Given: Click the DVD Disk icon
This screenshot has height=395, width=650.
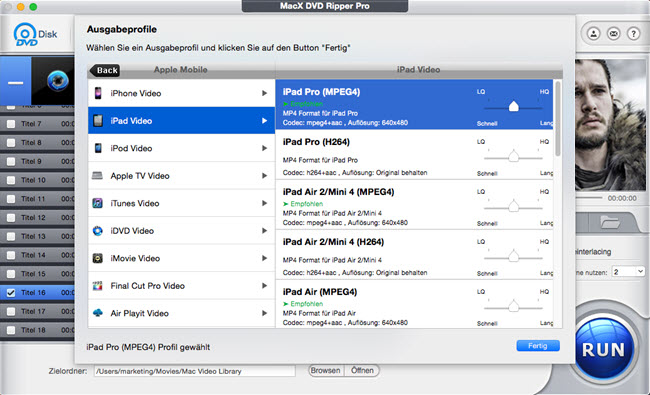Looking at the screenshot, I should [x=35, y=35].
